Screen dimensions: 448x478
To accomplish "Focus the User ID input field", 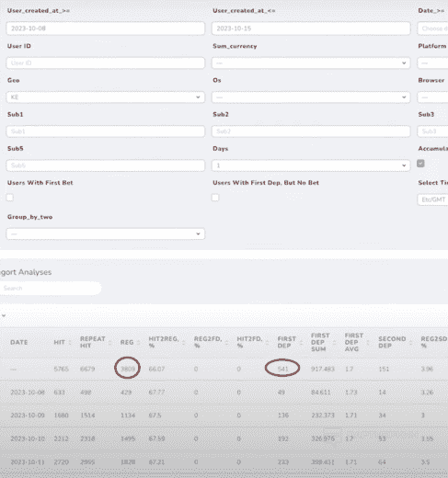I will pyautogui.click(x=105, y=63).
